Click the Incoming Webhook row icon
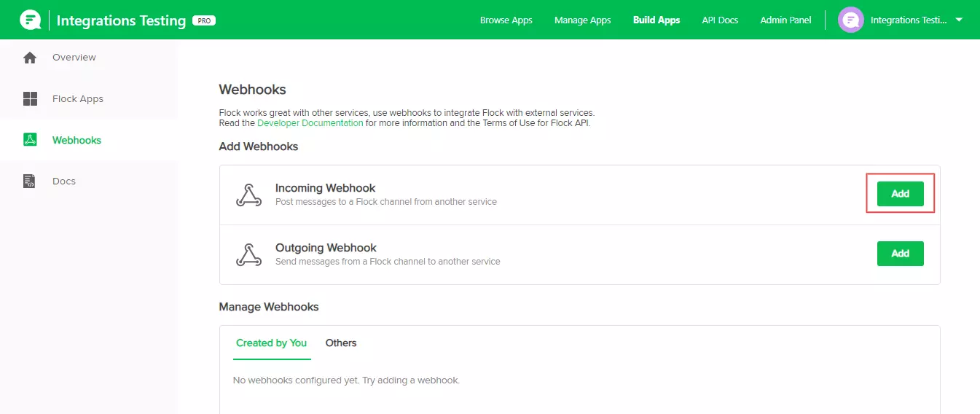This screenshot has width=980, height=414. pyautogui.click(x=249, y=195)
